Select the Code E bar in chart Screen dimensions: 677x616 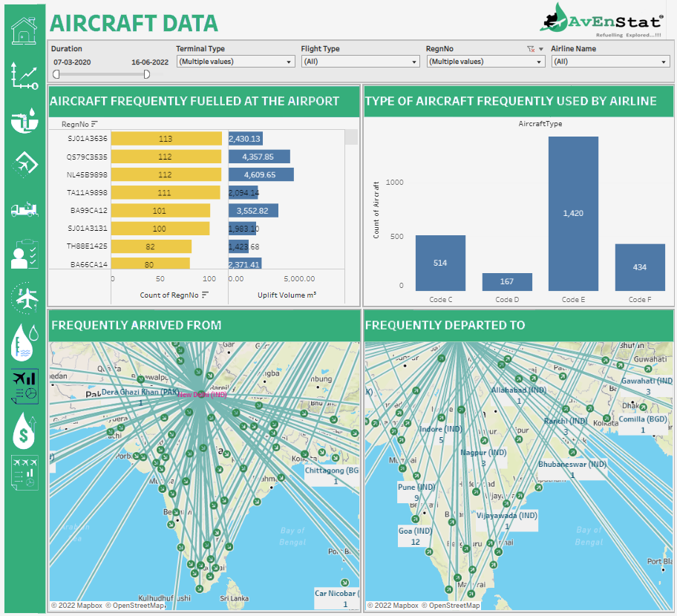[x=573, y=213]
